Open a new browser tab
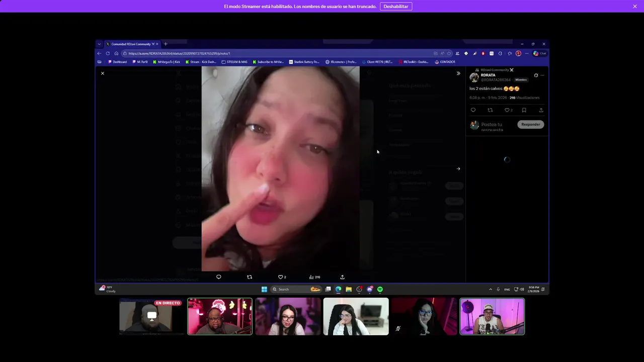644x362 pixels. (x=166, y=44)
